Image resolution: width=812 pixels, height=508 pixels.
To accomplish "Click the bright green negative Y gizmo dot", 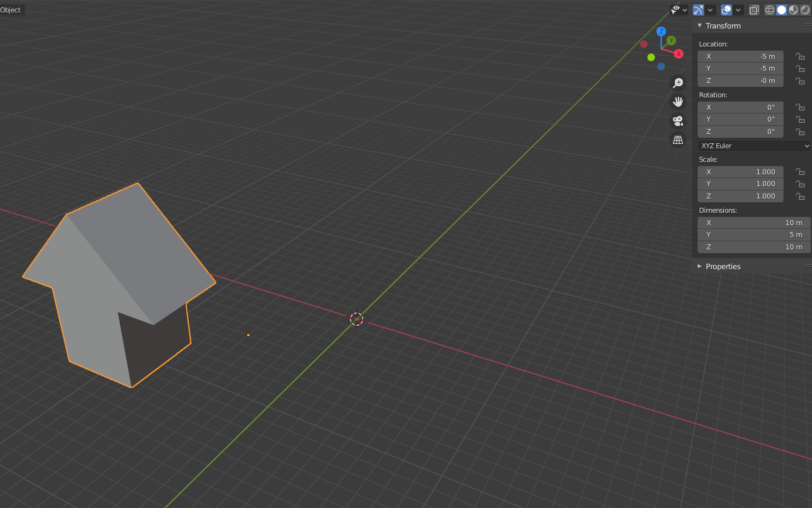I will point(651,57).
